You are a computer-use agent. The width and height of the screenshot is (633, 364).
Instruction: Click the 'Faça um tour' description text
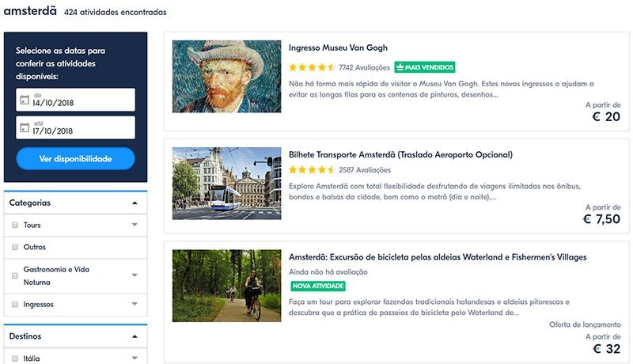click(429, 307)
